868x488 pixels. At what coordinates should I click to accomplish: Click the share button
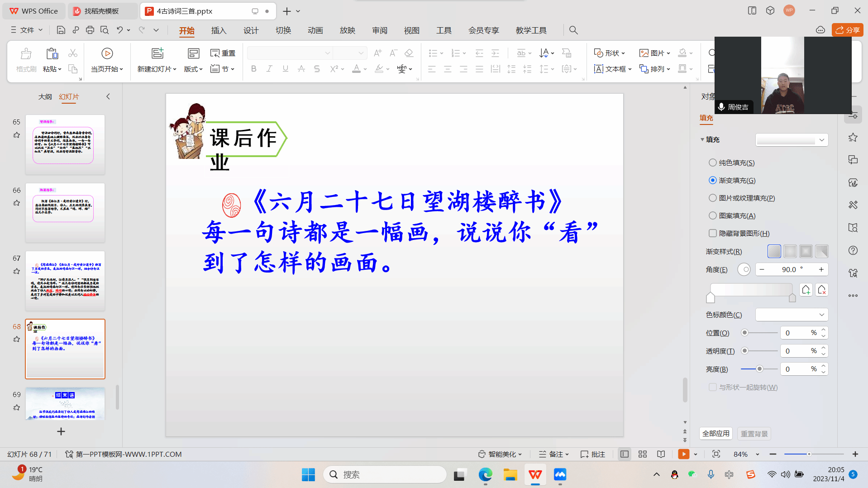(x=847, y=30)
